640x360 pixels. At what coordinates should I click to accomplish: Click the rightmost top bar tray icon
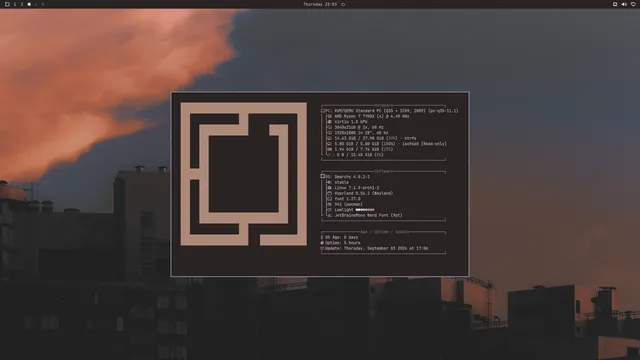pos(633,4)
